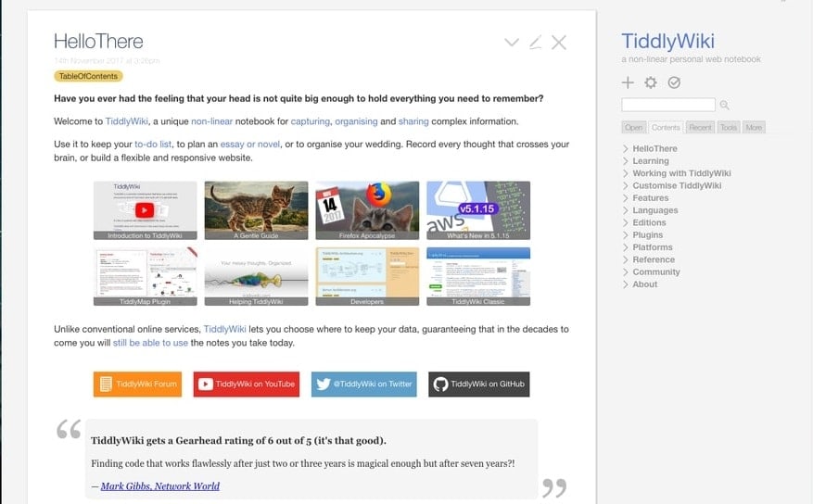Expand the Platforms contents entry
Screen dimensions: 813x504
tap(626, 247)
